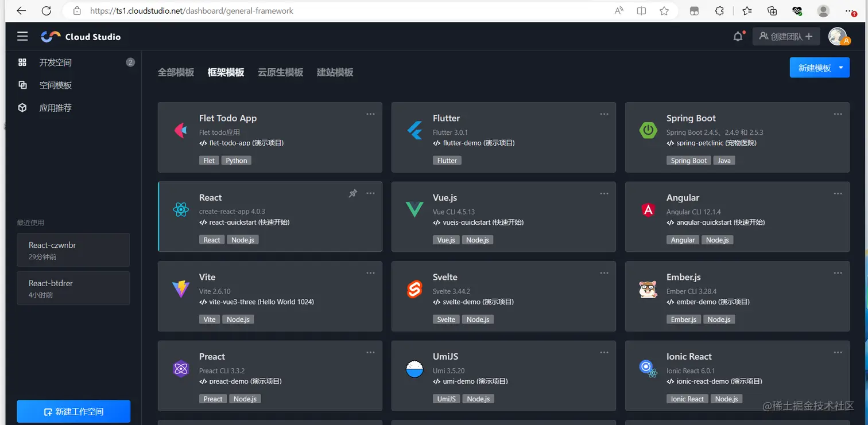Click the Flutter logo icon

tap(414, 131)
